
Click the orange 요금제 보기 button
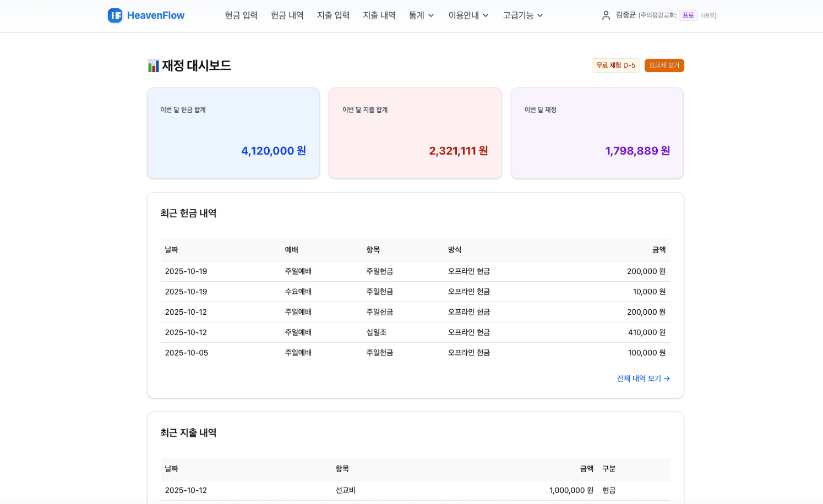point(664,65)
